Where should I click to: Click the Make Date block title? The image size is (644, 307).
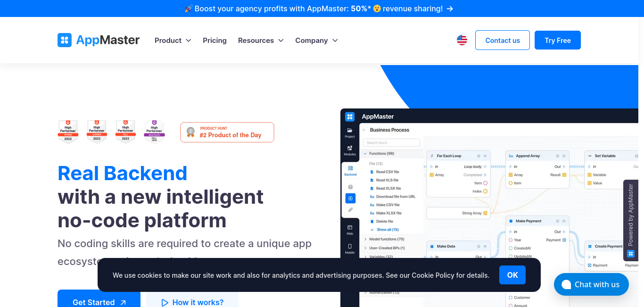coord(446,246)
